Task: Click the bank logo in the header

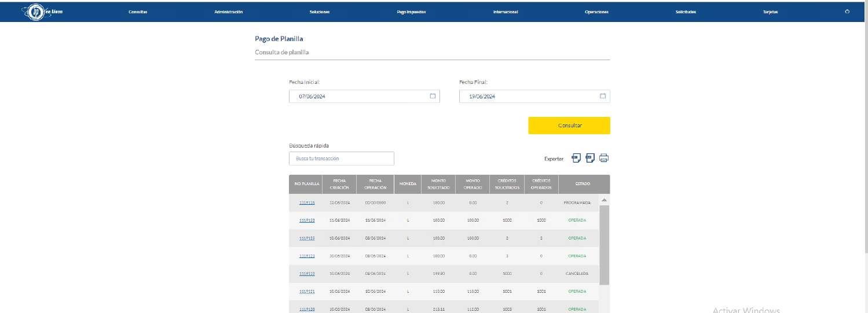Action: [x=42, y=12]
